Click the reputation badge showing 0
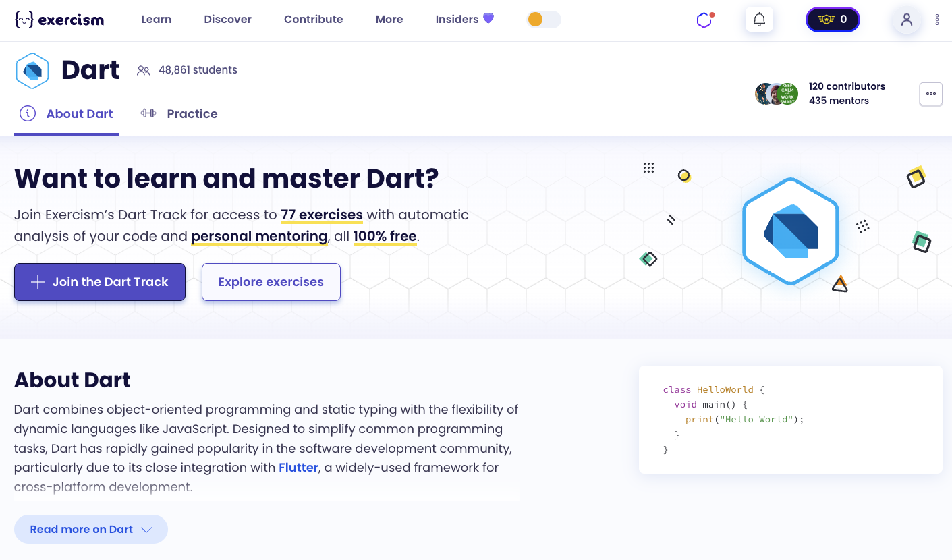The image size is (952, 560). click(833, 20)
